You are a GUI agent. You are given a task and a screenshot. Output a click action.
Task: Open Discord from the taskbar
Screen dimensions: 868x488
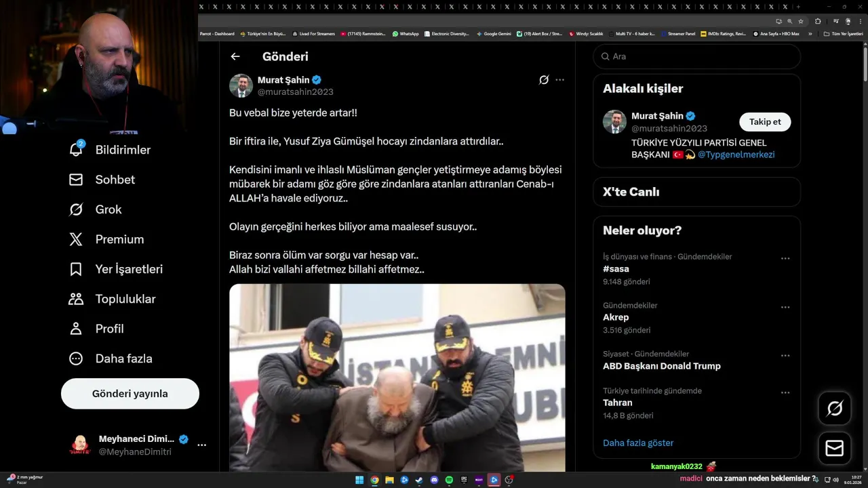tap(435, 480)
